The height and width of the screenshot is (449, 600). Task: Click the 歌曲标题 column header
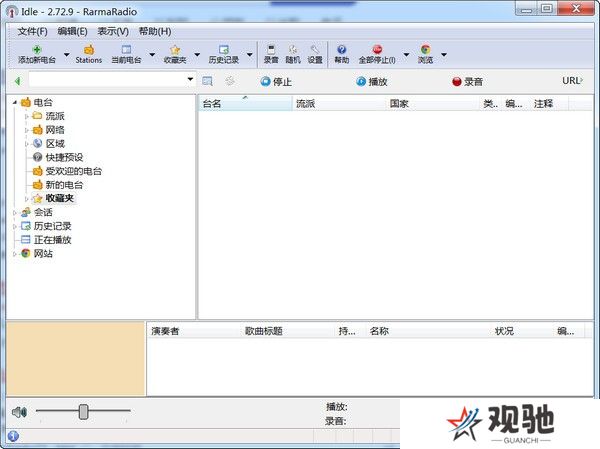pyautogui.click(x=288, y=331)
